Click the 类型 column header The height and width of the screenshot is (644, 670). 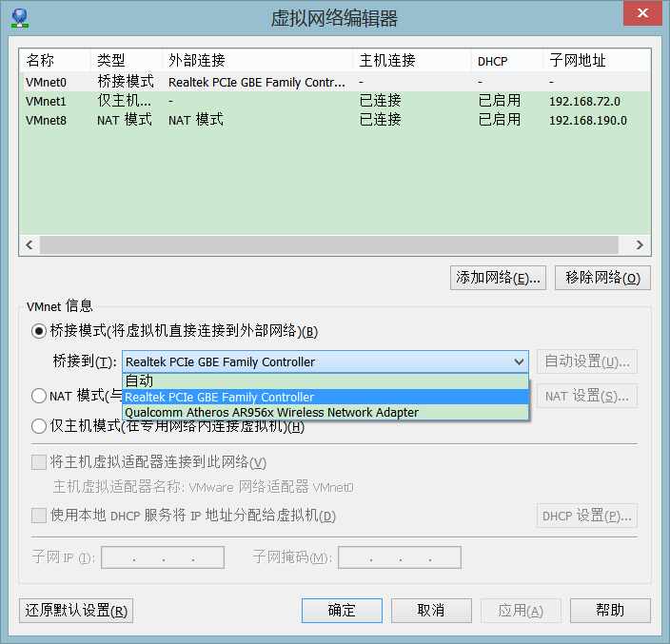point(127,60)
